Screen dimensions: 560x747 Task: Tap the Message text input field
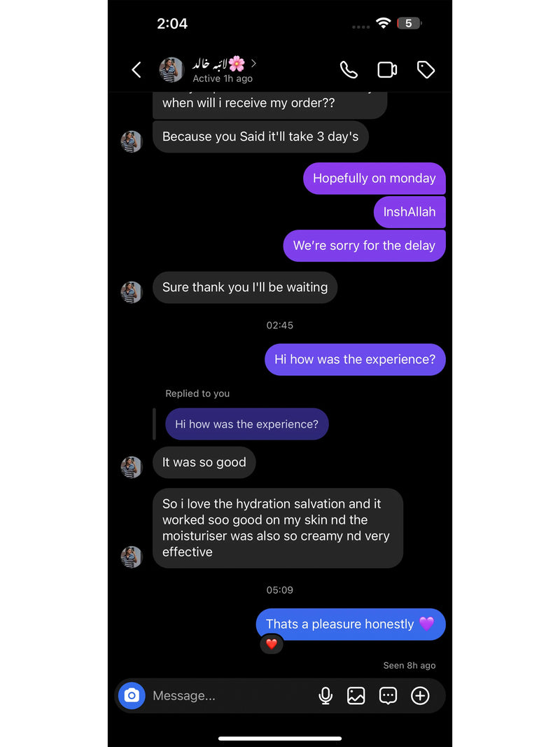pyautogui.click(x=231, y=696)
